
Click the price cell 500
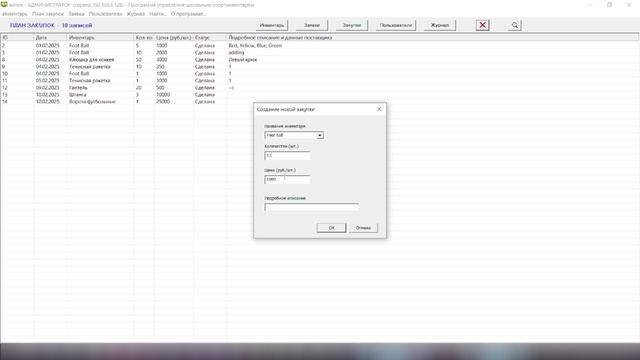tap(160, 88)
